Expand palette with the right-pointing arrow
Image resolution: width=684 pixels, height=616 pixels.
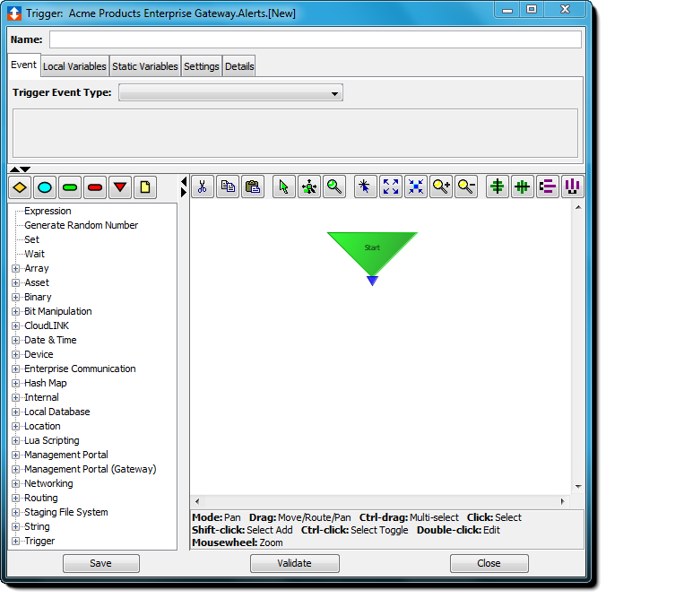click(184, 192)
